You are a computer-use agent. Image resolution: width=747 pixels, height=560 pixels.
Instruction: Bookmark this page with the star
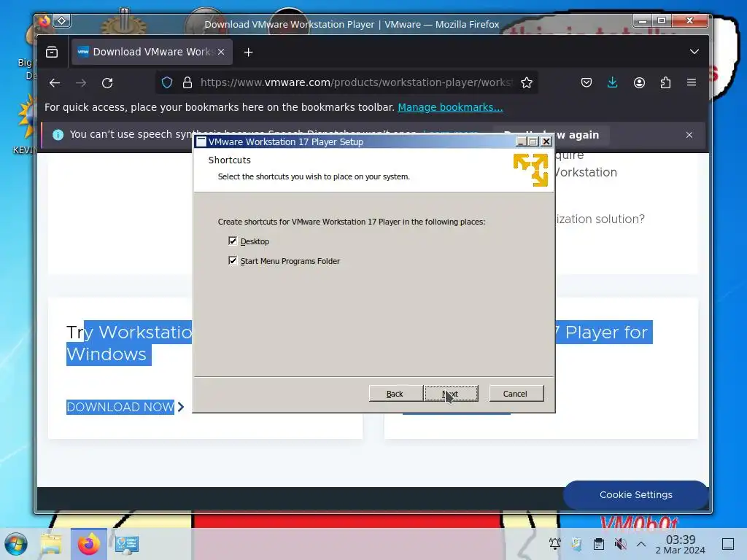pos(527,83)
